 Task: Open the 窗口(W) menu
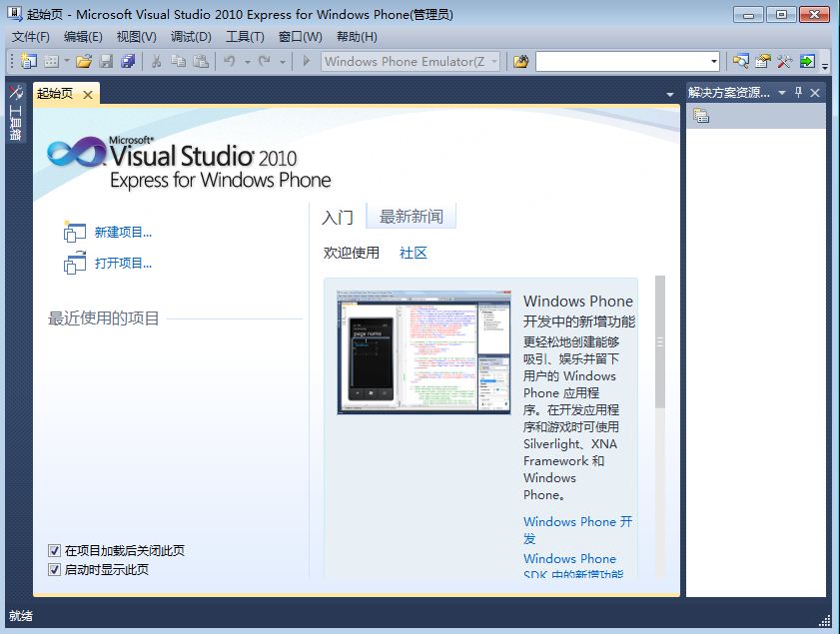pos(300,36)
